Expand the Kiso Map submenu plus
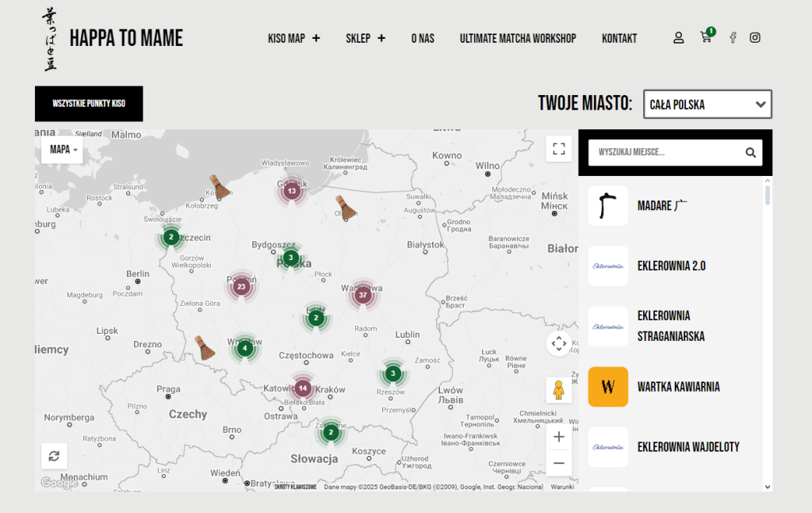Image resolution: width=812 pixels, height=513 pixels. (316, 38)
